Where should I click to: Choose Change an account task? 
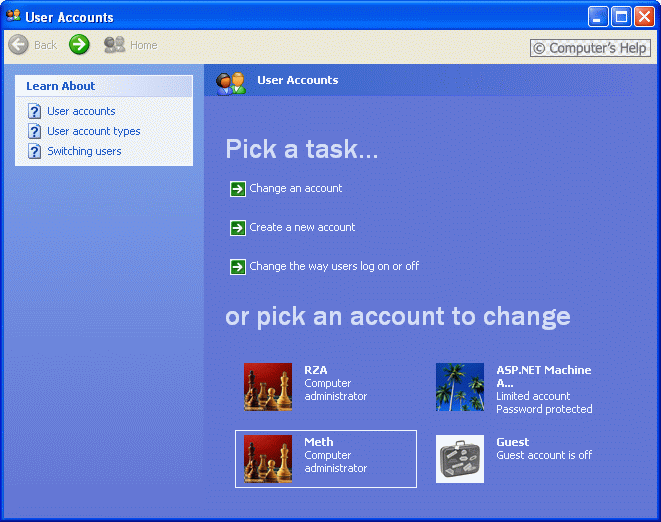tap(296, 188)
